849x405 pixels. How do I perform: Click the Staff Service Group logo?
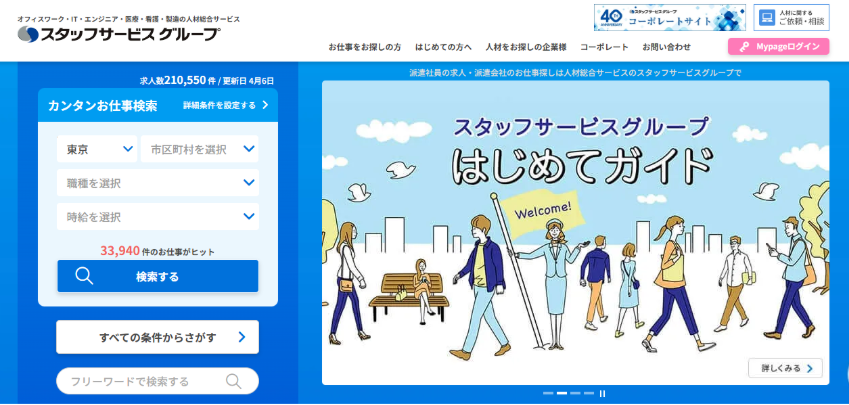[118, 34]
